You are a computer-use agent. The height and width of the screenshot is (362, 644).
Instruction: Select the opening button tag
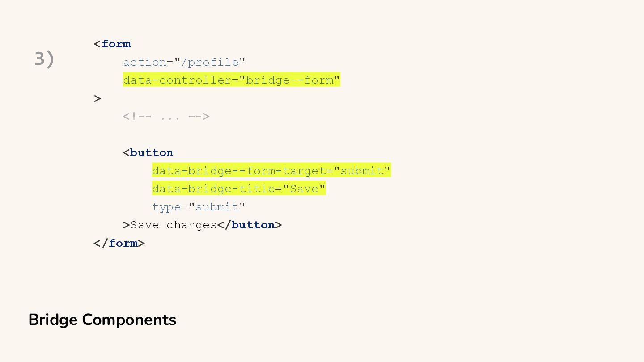coord(148,152)
